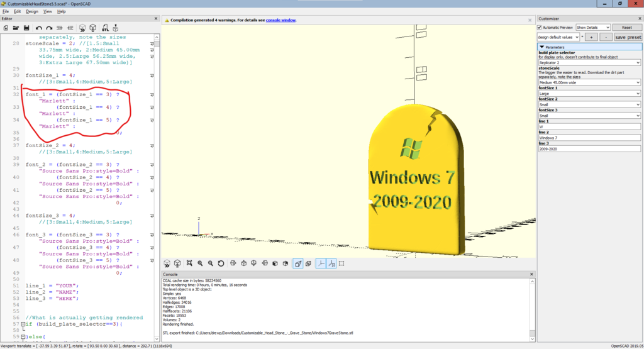Dismiss the compilation warning bar
Screen dimensions: 644x349
[530, 20]
